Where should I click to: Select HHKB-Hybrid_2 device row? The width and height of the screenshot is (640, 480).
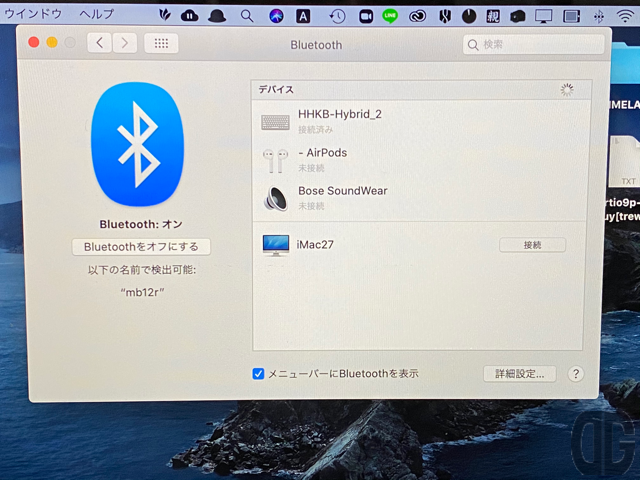[421, 121]
